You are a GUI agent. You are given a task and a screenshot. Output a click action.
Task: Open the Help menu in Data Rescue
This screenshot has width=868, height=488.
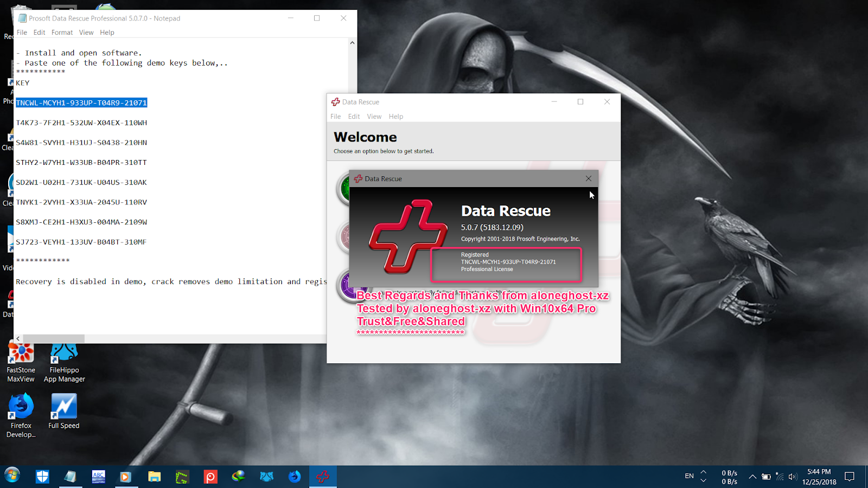395,117
